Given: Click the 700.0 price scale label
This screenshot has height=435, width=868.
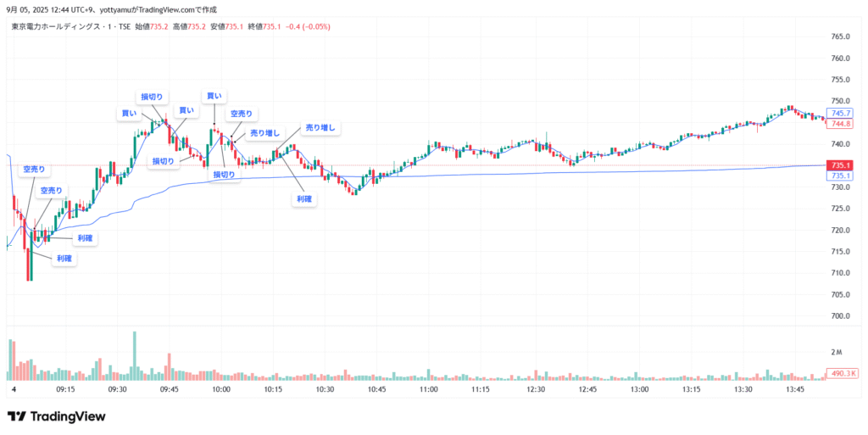Looking at the screenshot, I should pyautogui.click(x=840, y=316).
